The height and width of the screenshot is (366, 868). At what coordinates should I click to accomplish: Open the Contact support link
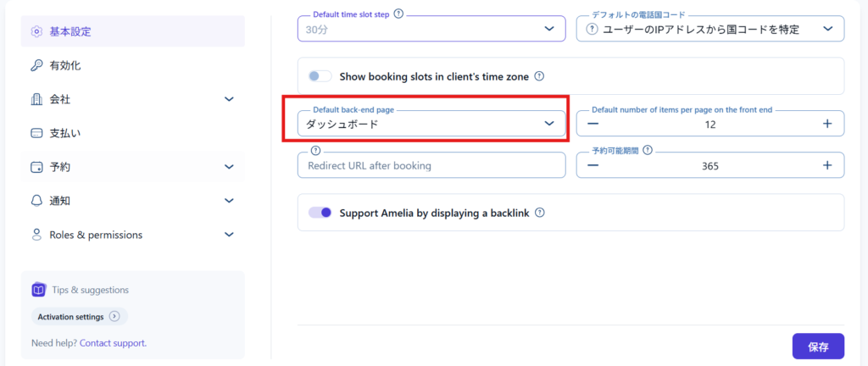pos(113,343)
